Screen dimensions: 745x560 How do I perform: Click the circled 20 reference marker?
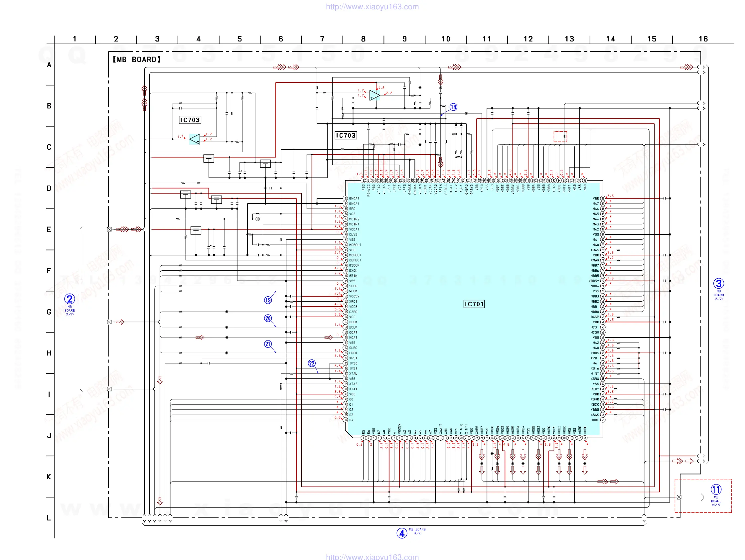click(x=268, y=318)
